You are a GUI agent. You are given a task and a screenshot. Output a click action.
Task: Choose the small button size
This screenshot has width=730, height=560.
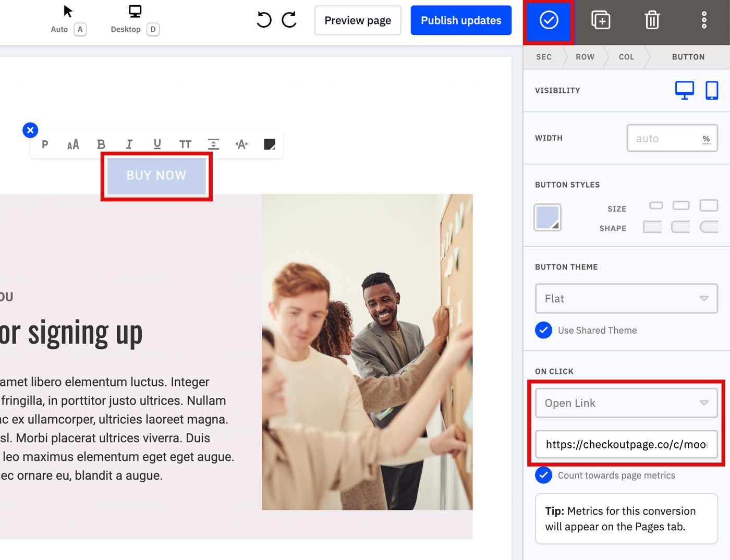click(x=656, y=205)
